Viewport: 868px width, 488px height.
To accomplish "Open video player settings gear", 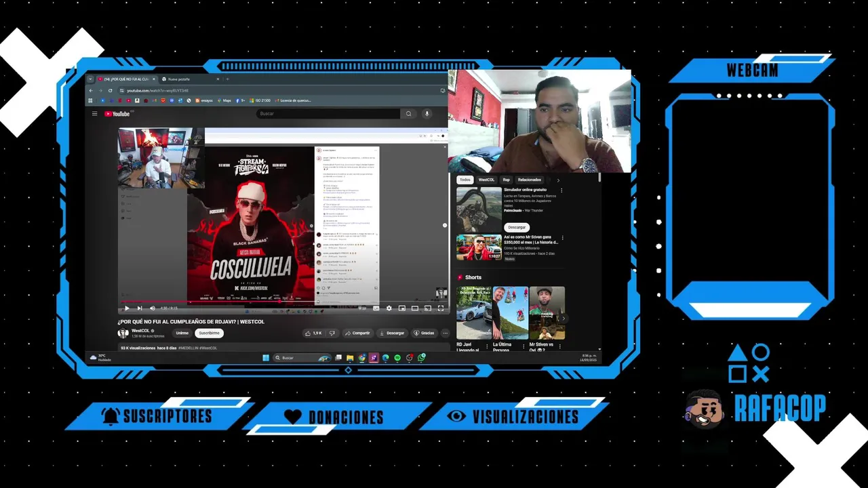I will [x=389, y=308].
